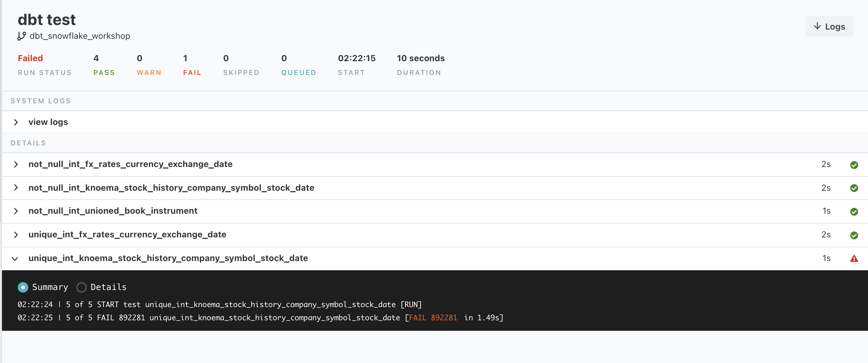
Task: Click the SYSTEM LOGS section header
Action: (x=40, y=101)
